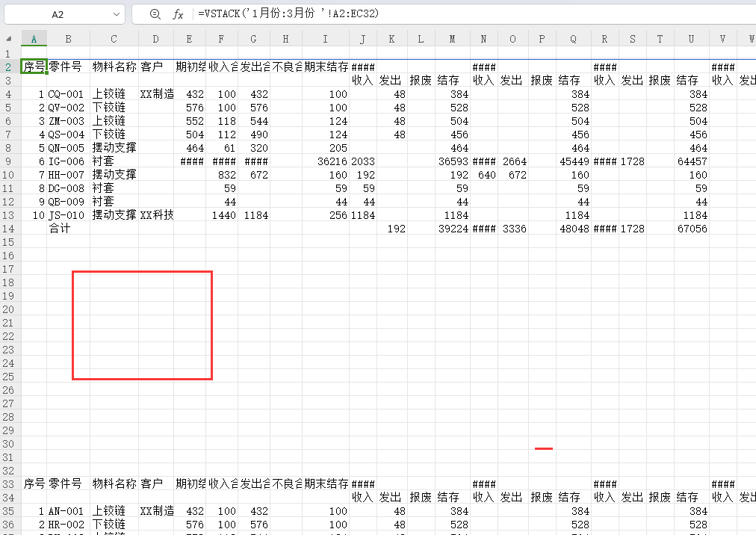Select column C header
Screen dimensions: 756x535
tap(114, 39)
